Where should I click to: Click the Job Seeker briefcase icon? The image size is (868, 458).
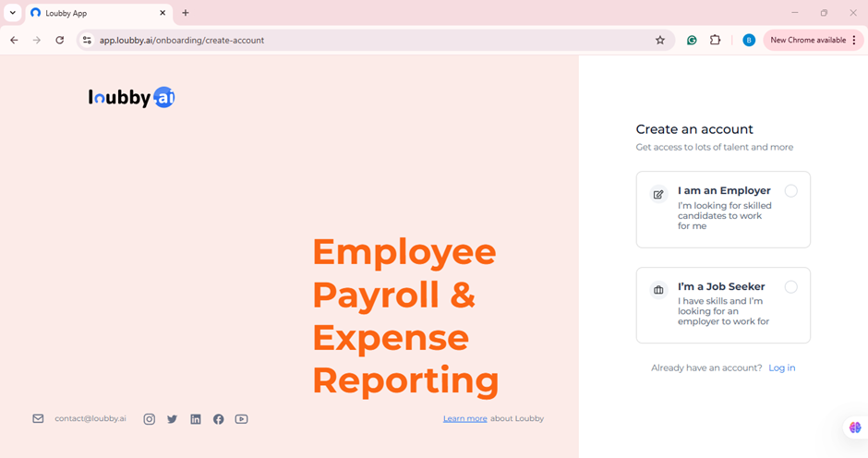(x=658, y=290)
